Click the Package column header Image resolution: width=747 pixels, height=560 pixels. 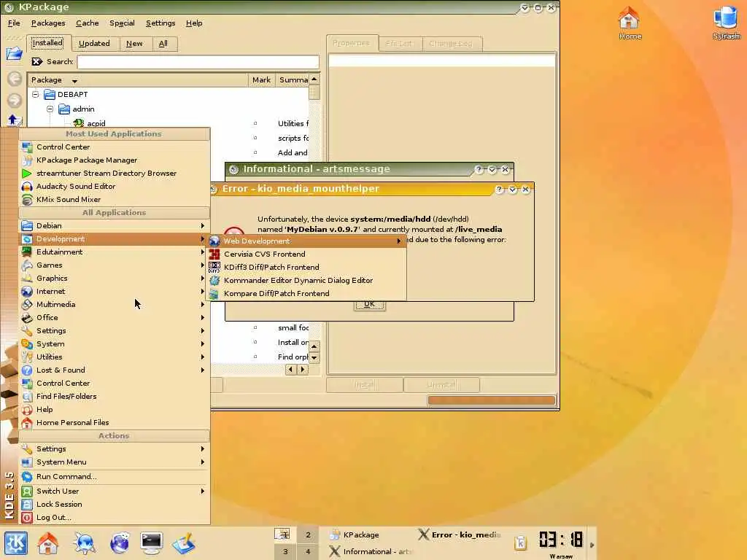pyautogui.click(x=138, y=80)
